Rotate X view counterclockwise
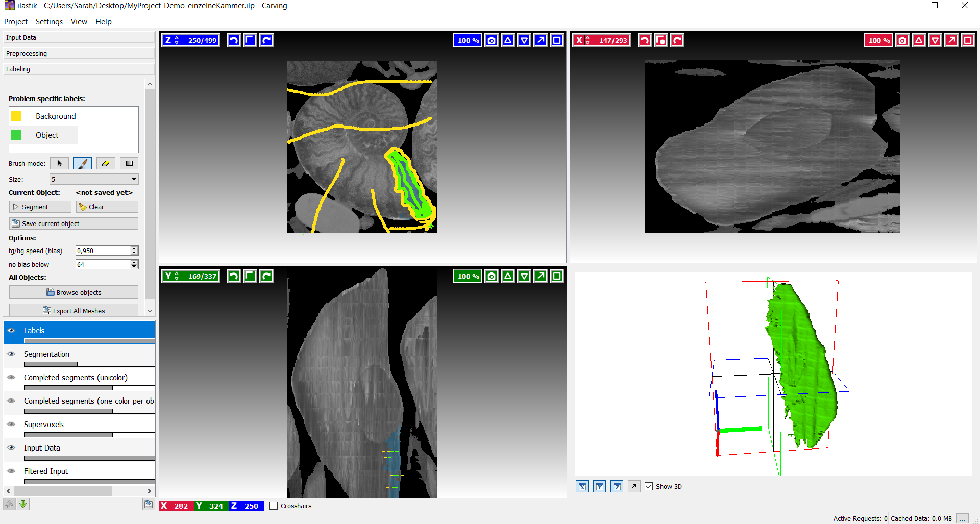980x524 pixels. (x=645, y=40)
